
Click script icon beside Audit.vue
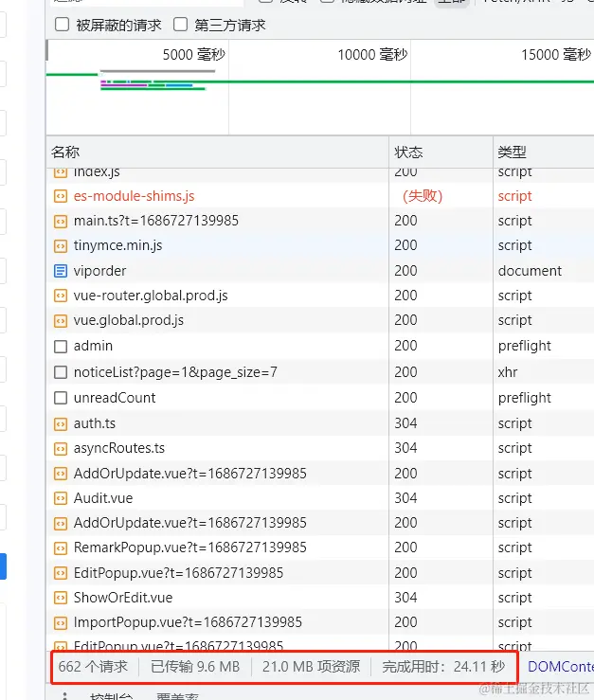point(61,498)
